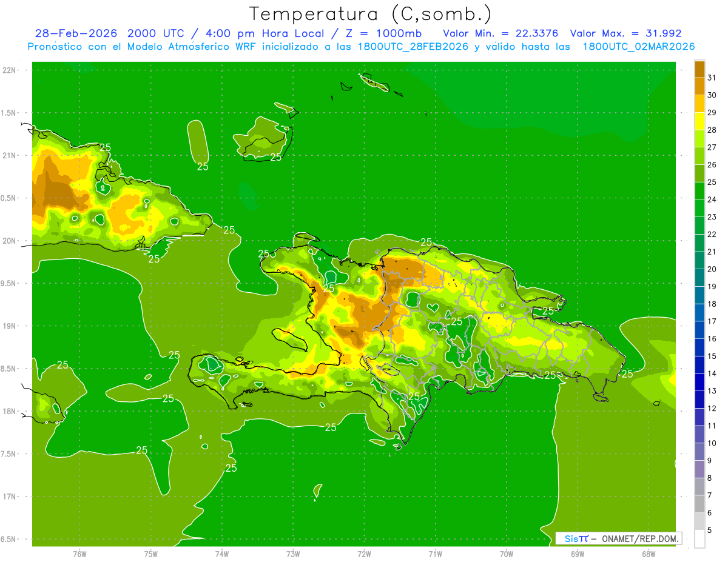This screenshot has width=728, height=562.
Task: Click the purple legend swatch between 8 and 9
Action: tap(699, 469)
